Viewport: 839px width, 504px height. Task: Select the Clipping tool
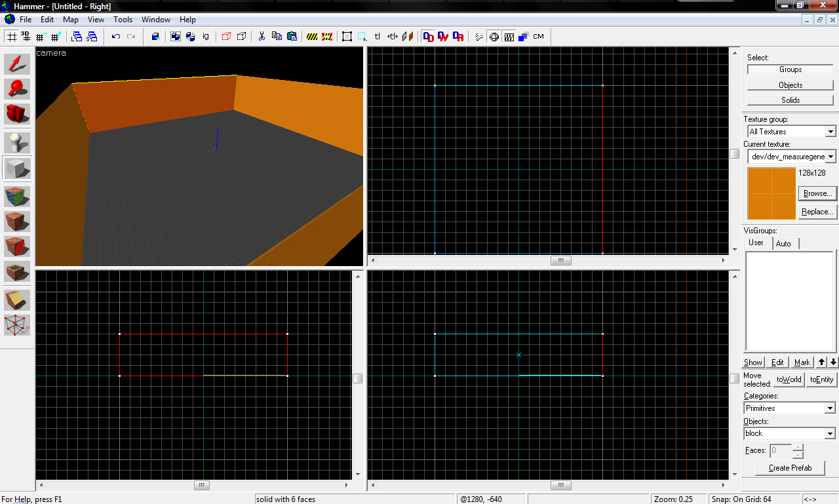pos(17,300)
